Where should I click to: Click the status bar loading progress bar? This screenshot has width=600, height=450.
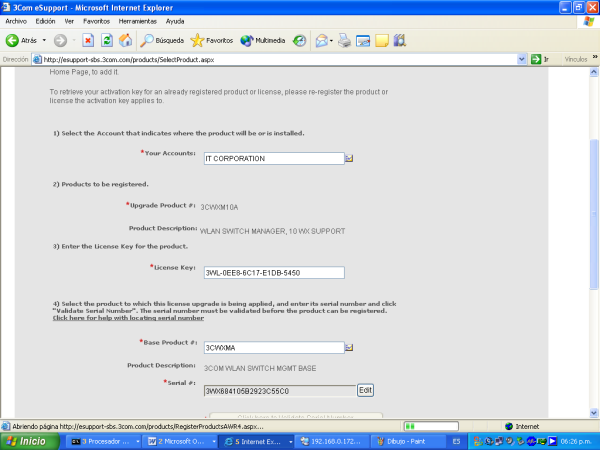point(431,426)
